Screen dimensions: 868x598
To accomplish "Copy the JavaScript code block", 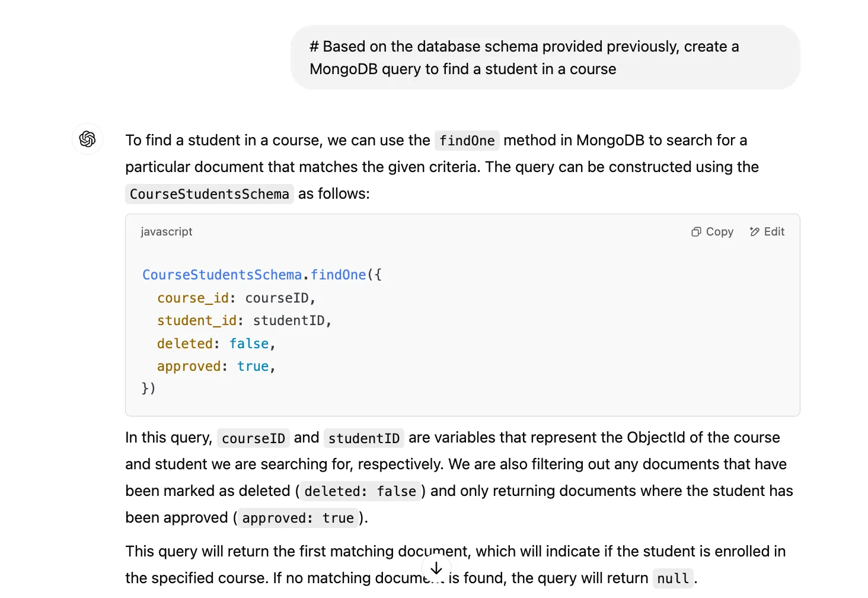I will 712,231.
